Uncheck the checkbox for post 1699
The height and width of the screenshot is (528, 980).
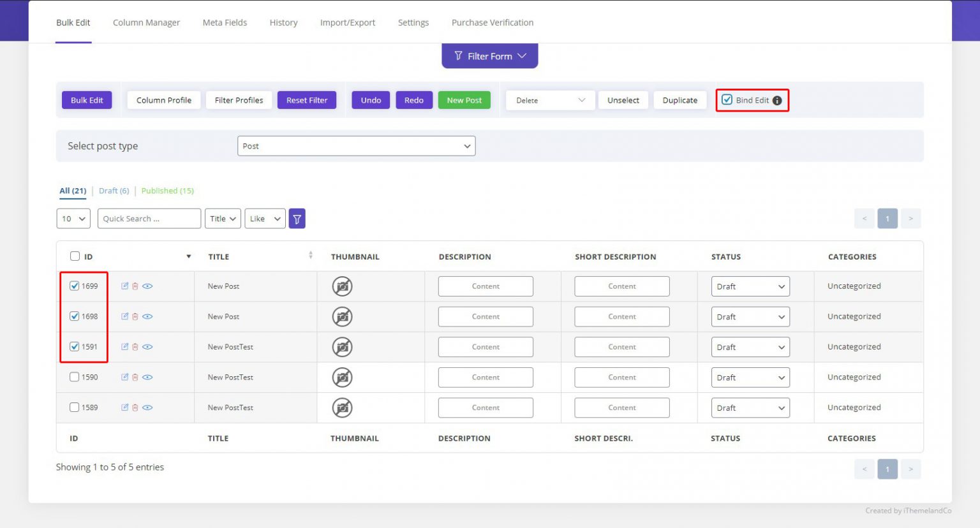(x=74, y=286)
